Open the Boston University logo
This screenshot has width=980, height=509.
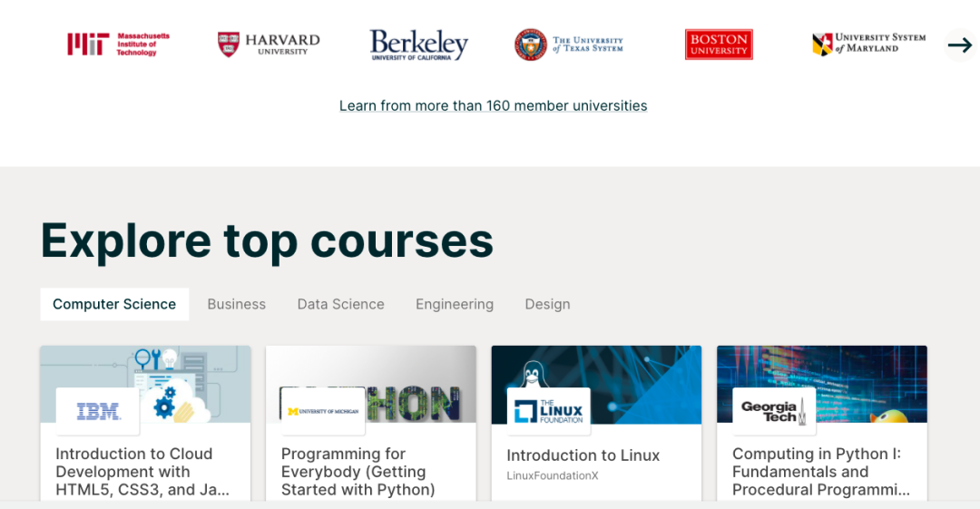tap(719, 44)
